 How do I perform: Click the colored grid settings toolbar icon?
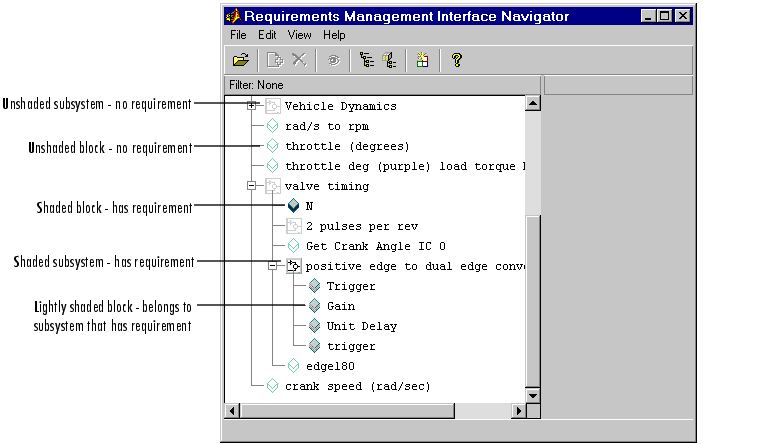[422, 60]
